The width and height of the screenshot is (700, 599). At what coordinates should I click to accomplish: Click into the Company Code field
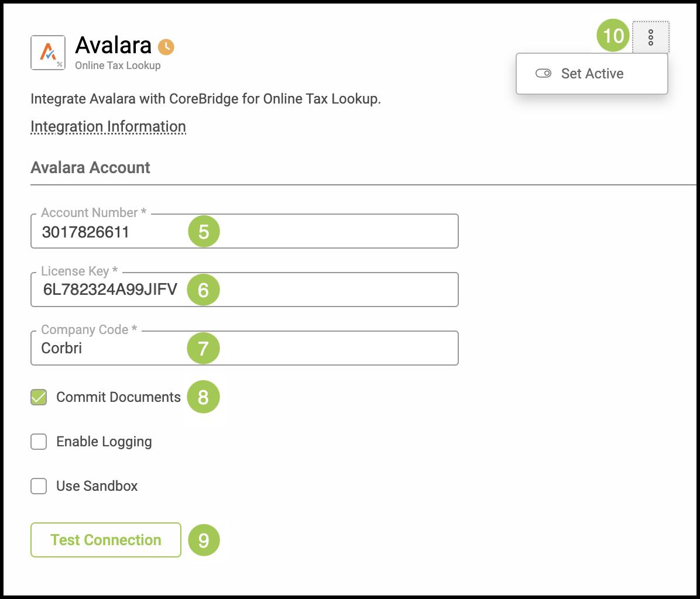(244, 348)
